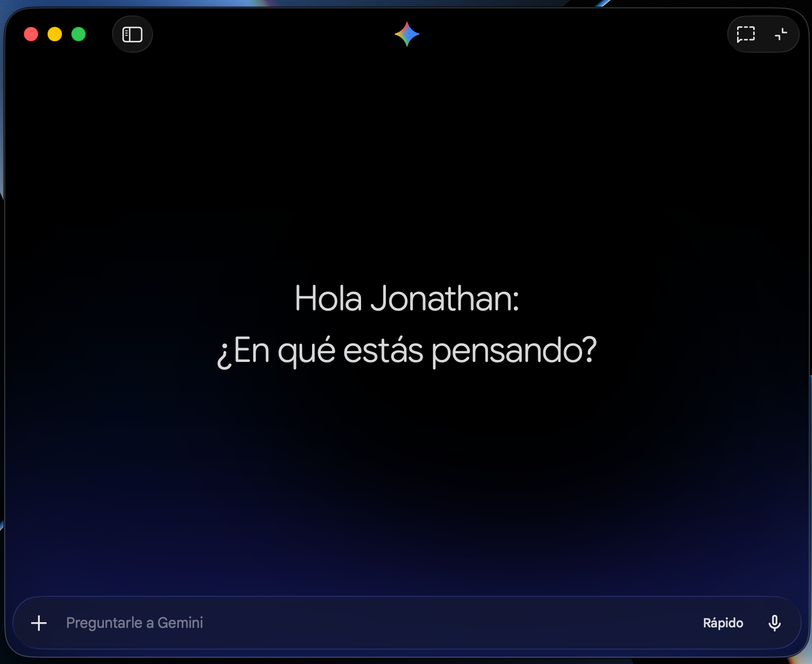This screenshot has width=812, height=664.
Task: Open the dashed screen-selection capture tool
Action: pos(745,35)
